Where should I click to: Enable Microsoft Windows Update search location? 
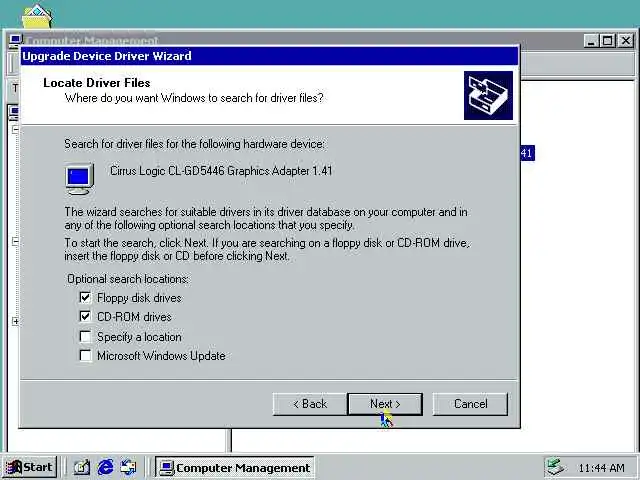85,356
